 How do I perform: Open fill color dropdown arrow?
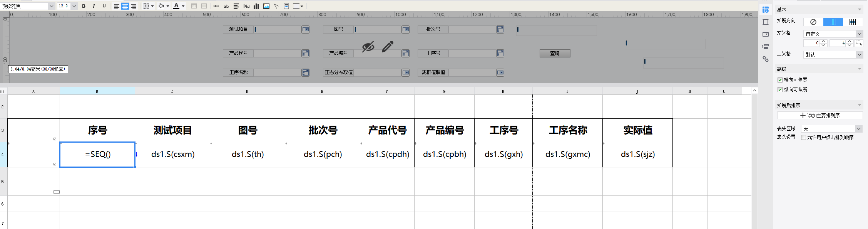tap(168, 6)
